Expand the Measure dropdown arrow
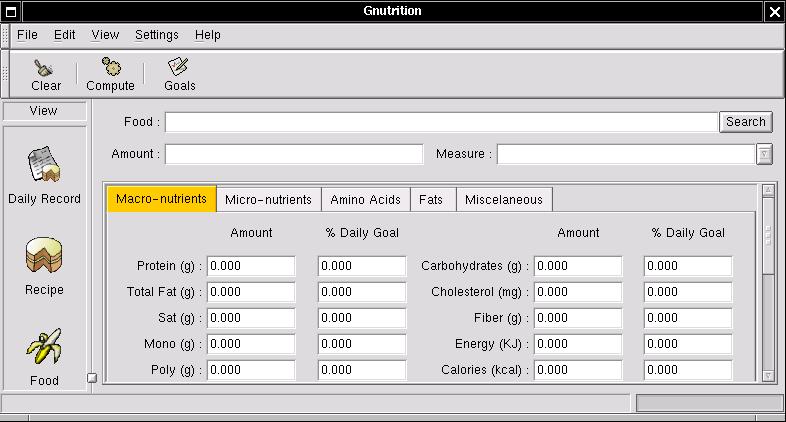This screenshot has width=786, height=422. pos(764,154)
